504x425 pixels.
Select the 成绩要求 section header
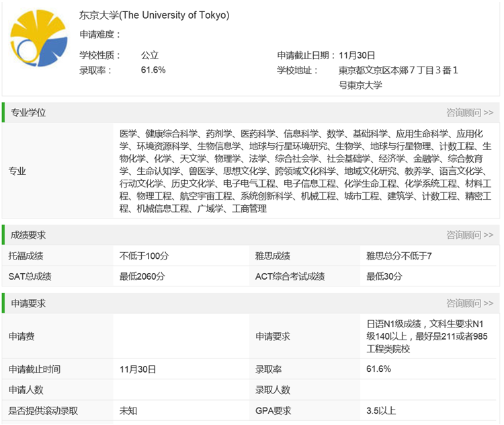251,235
